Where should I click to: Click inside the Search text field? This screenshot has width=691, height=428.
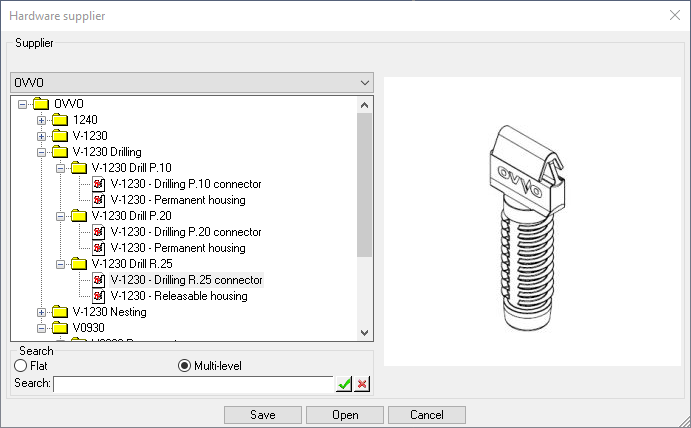pyautogui.click(x=192, y=384)
